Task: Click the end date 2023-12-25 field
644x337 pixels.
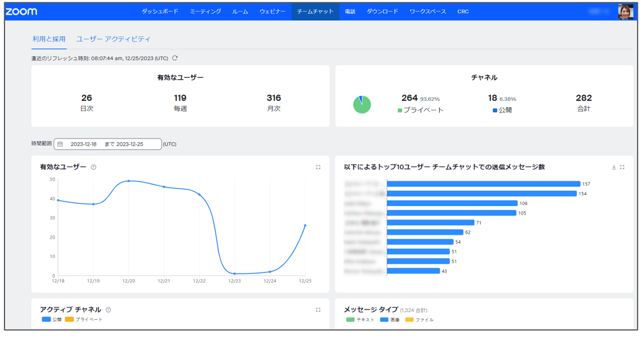Action: [130, 144]
